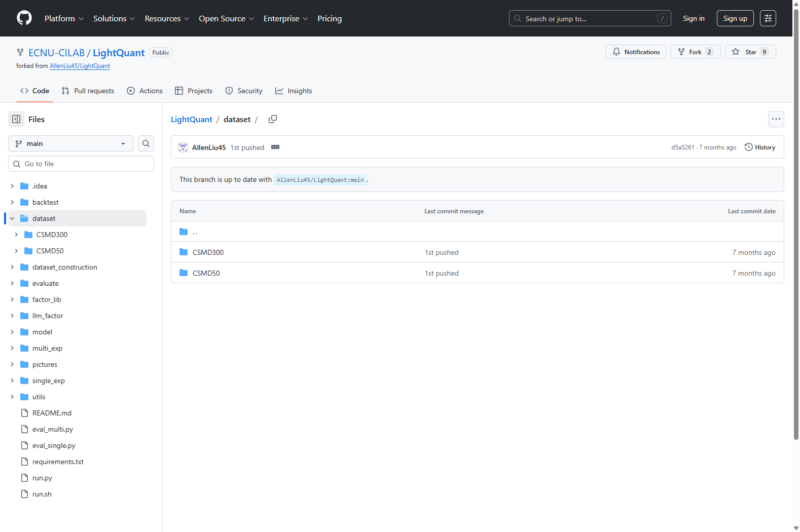
Task: Expand the multi_exp folder chevron
Action: coord(12,348)
